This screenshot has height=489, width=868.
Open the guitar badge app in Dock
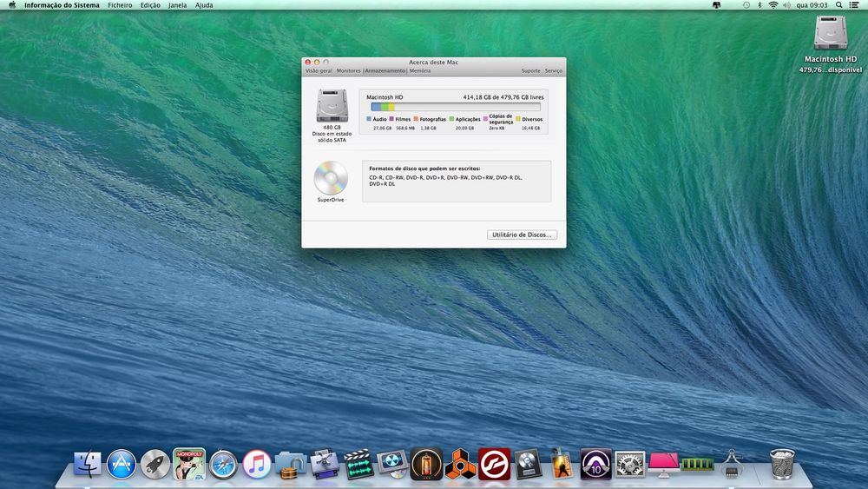[562, 464]
